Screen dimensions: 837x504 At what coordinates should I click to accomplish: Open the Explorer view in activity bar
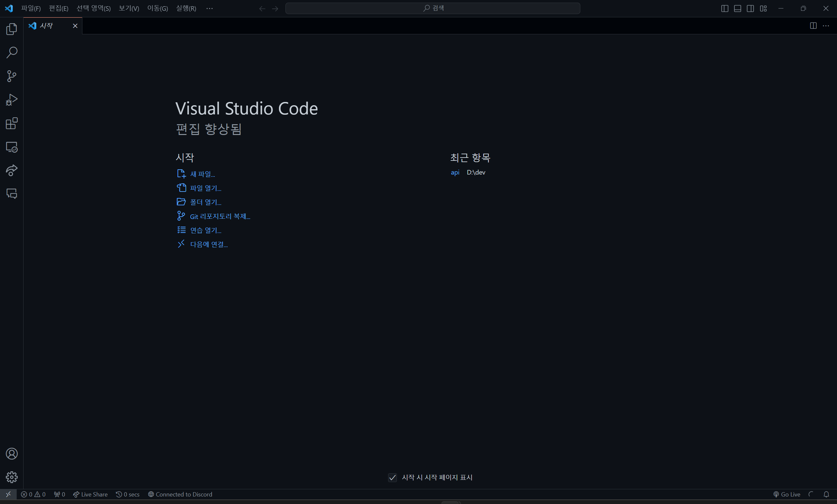pyautogui.click(x=11, y=29)
